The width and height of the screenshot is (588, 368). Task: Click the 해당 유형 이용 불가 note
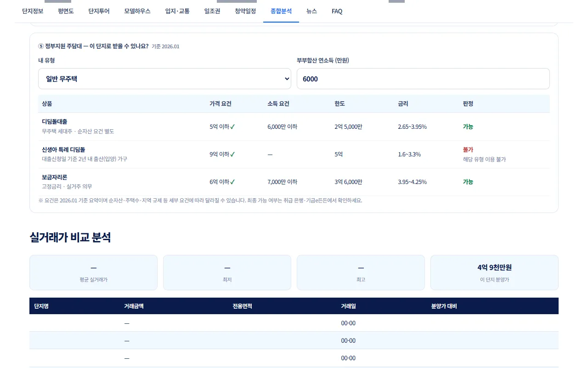(484, 159)
